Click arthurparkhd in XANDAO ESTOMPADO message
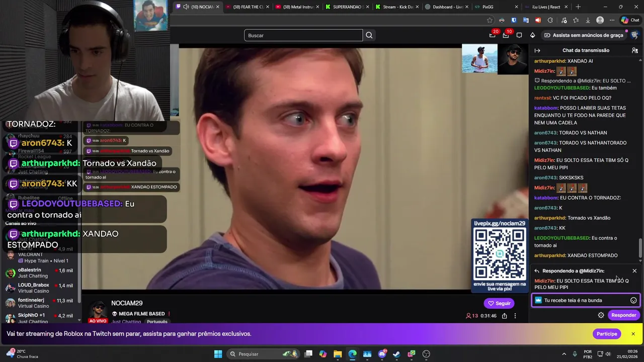This screenshot has width=644, height=362. point(550,255)
